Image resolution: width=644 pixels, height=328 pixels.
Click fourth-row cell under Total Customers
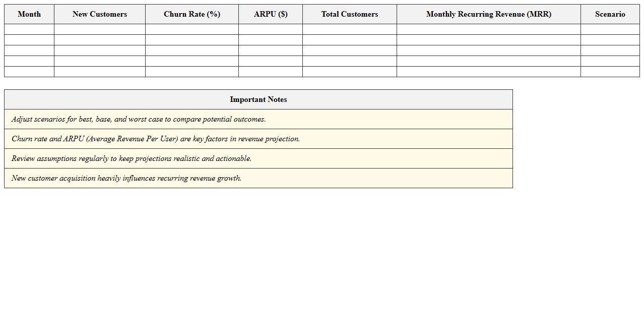(350, 61)
